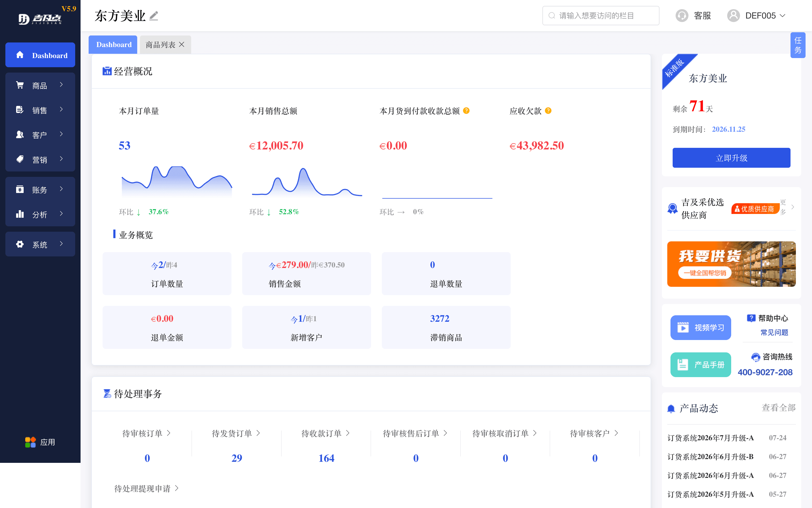Click the 销售 document icon
Image resolution: width=812 pixels, height=508 pixels.
(x=20, y=110)
